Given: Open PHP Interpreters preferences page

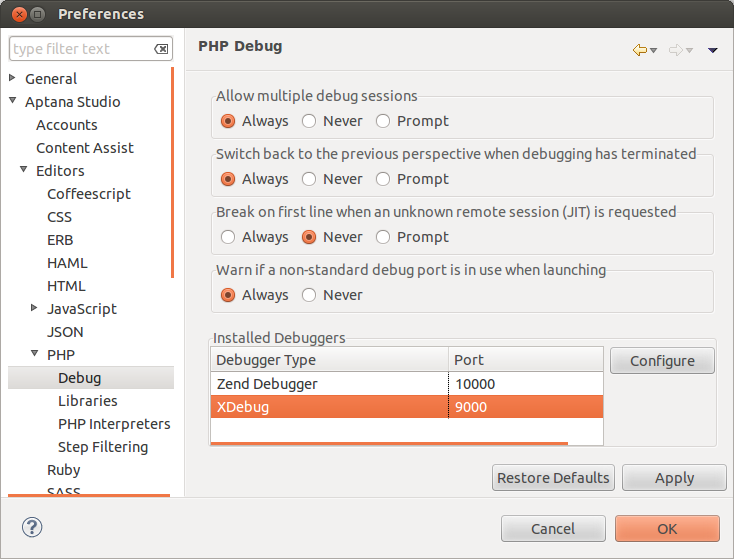Looking at the screenshot, I should tap(114, 424).
